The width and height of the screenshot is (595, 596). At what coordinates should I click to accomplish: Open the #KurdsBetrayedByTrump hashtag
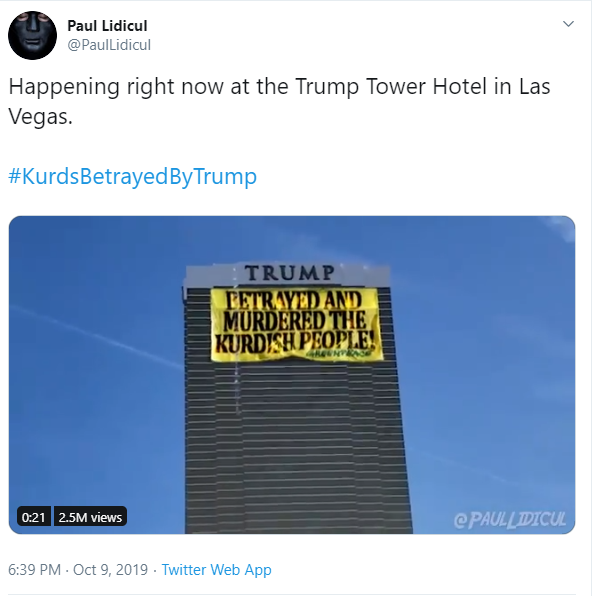(133, 176)
